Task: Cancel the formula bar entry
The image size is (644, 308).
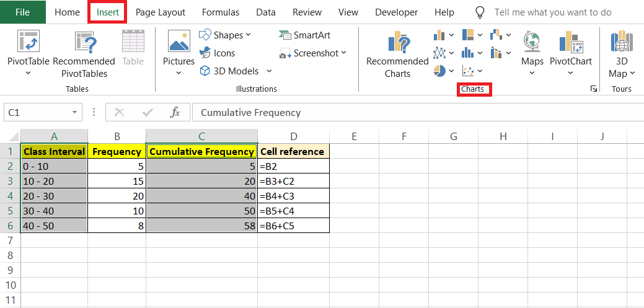Action: click(119, 112)
